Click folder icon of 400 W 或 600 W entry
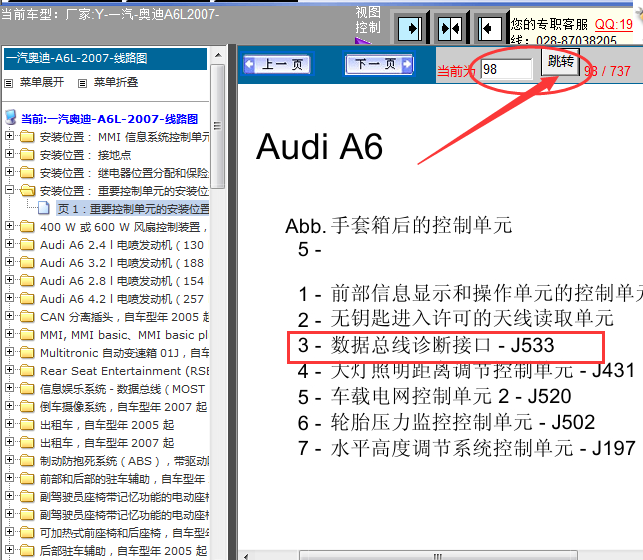Image resolution: width=643 pixels, height=560 pixels. tap(27, 226)
